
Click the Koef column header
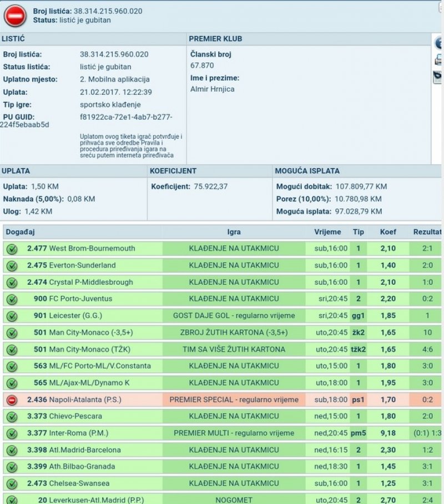[388, 232]
